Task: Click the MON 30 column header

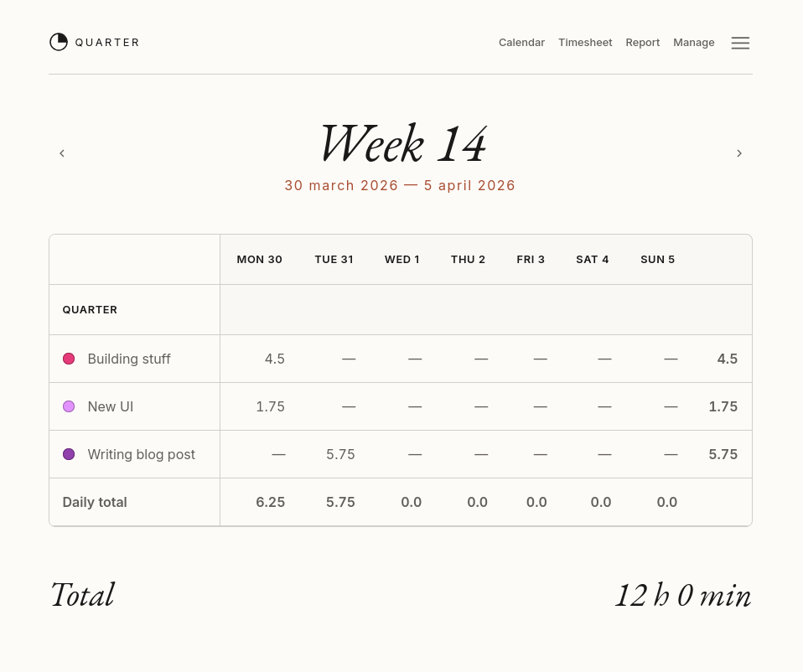Action: (260, 260)
